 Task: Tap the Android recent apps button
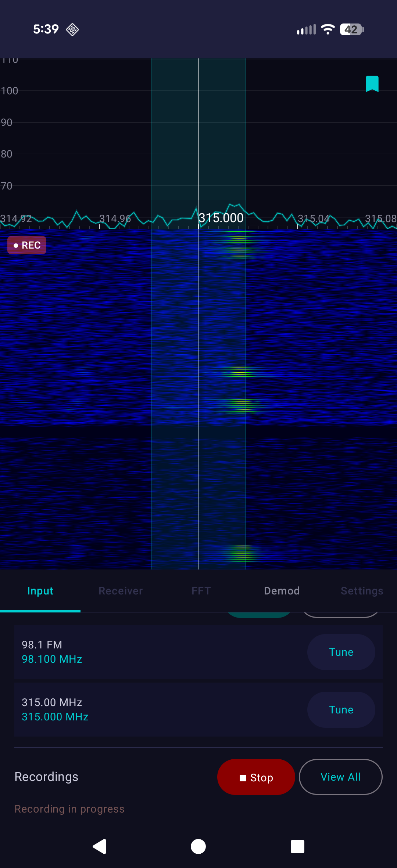(297, 847)
